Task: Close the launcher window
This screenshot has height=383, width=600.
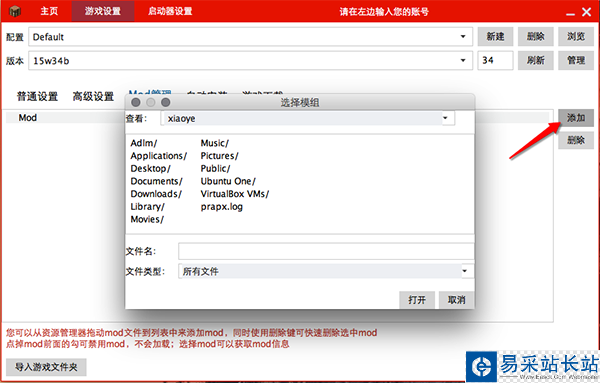Action: point(587,12)
